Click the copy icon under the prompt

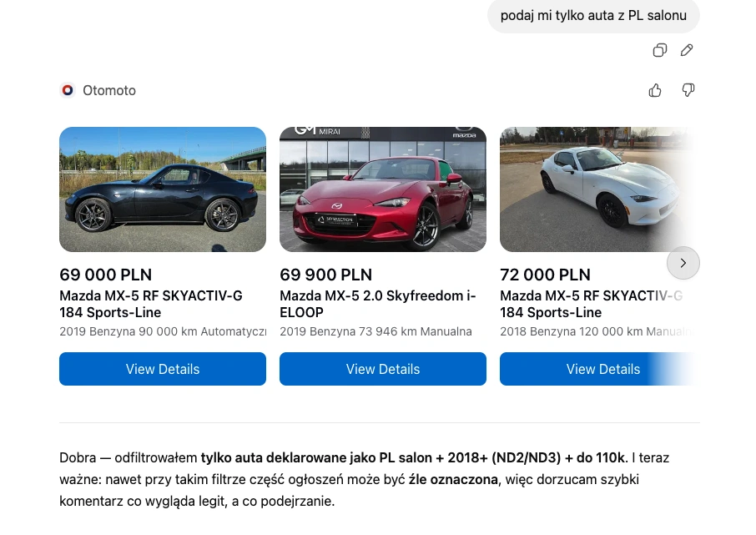tap(659, 50)
